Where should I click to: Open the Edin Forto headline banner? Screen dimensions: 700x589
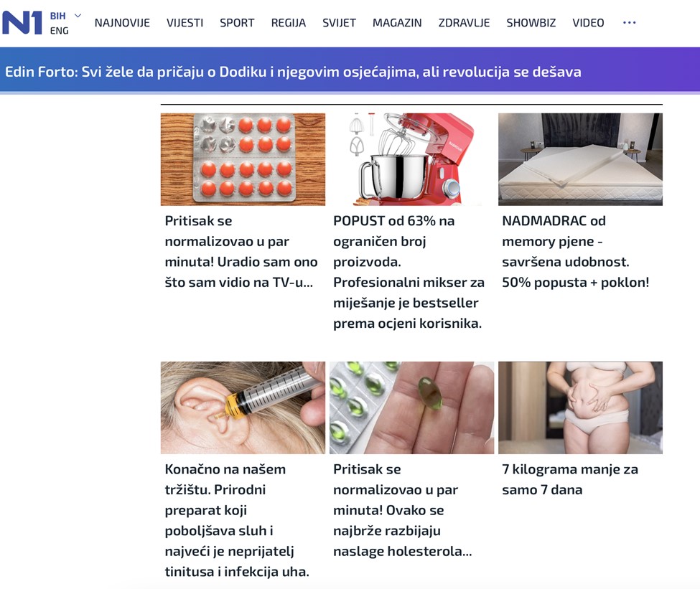(294, 72)
